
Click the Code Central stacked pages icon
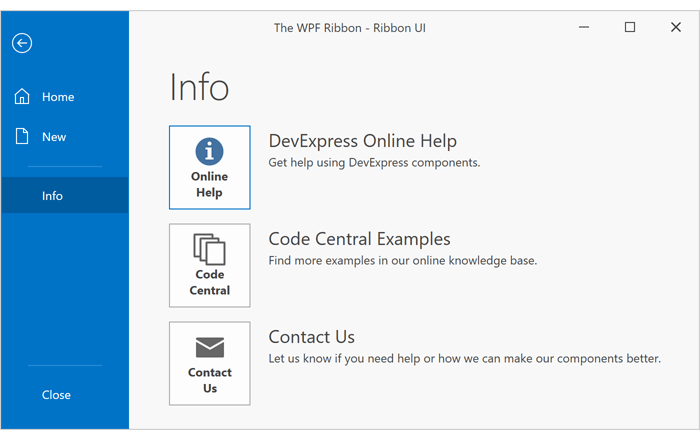[x=209, y=249]
